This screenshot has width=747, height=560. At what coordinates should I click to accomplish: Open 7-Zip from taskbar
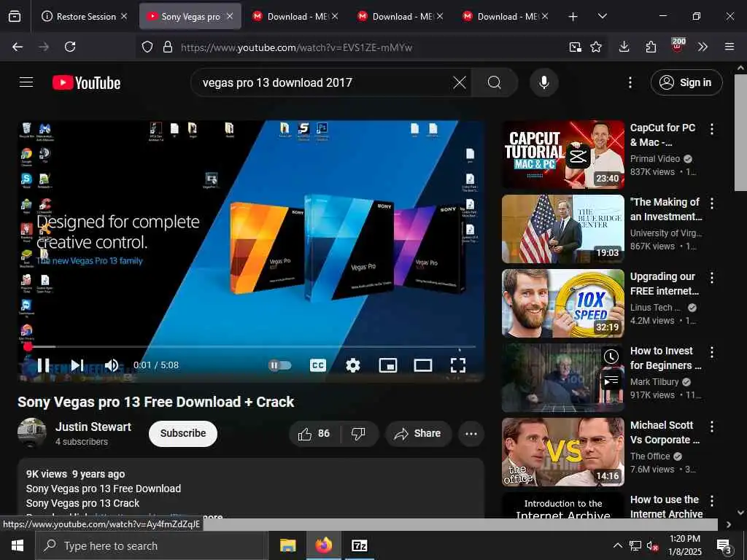[x=359, y=545]
